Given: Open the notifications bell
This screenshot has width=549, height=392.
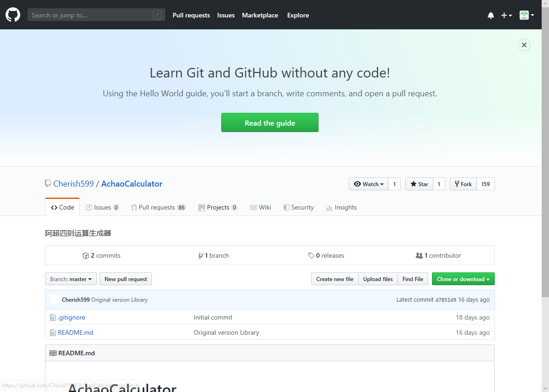Looking at the screenshot, I should pyautogui.click(x=491, y=16).
